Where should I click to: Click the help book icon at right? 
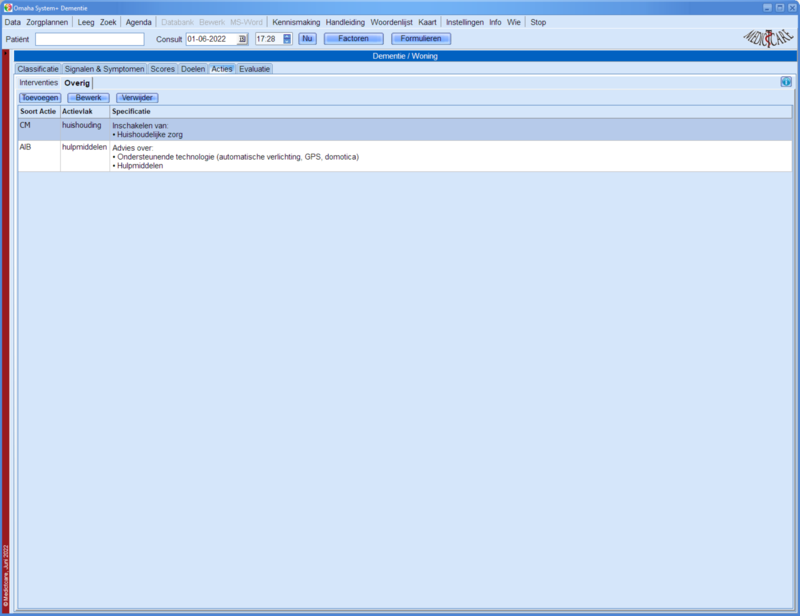(786, 82)
